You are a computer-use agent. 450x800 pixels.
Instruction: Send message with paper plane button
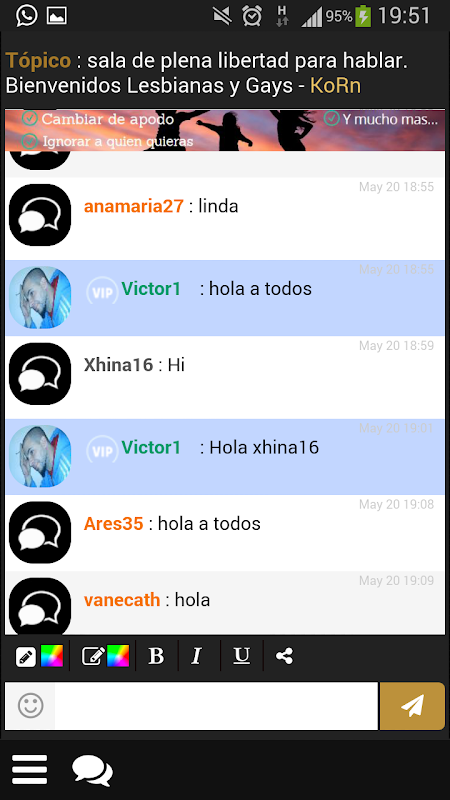[412, 706]
